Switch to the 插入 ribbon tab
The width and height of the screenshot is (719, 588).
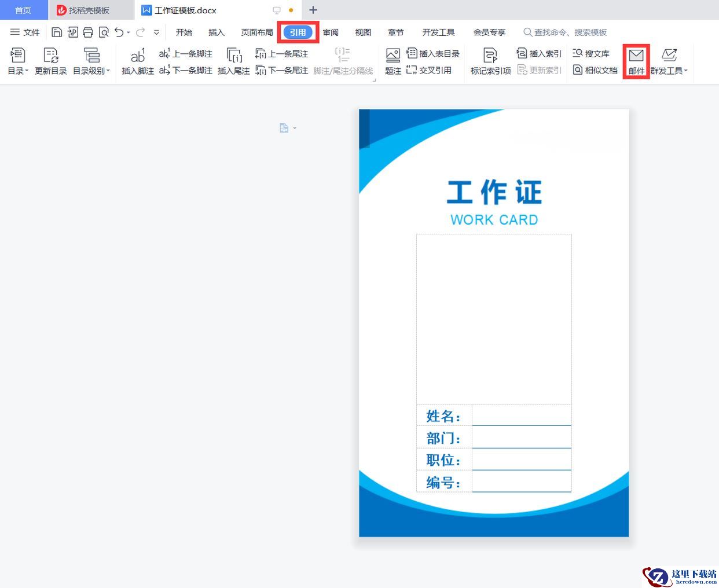[x=217, y=32]
